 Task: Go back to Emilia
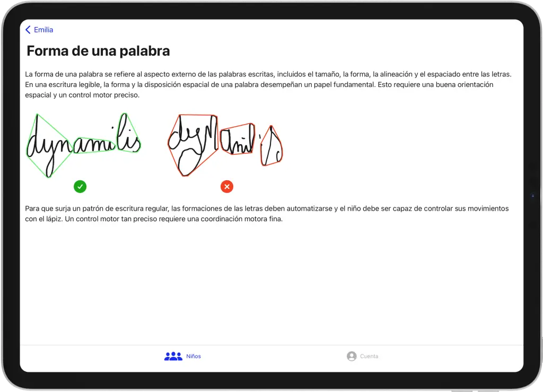(43, 30)
